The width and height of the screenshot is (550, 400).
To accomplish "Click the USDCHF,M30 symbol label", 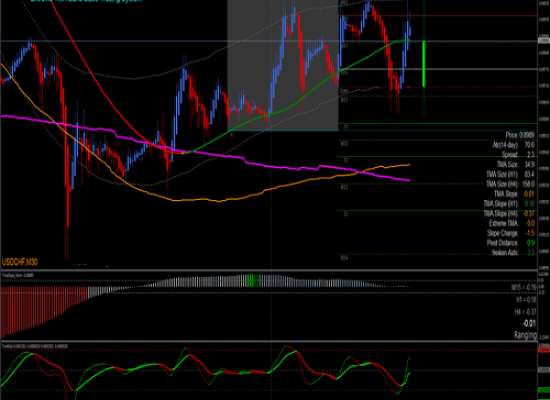I will click(20, 262).
